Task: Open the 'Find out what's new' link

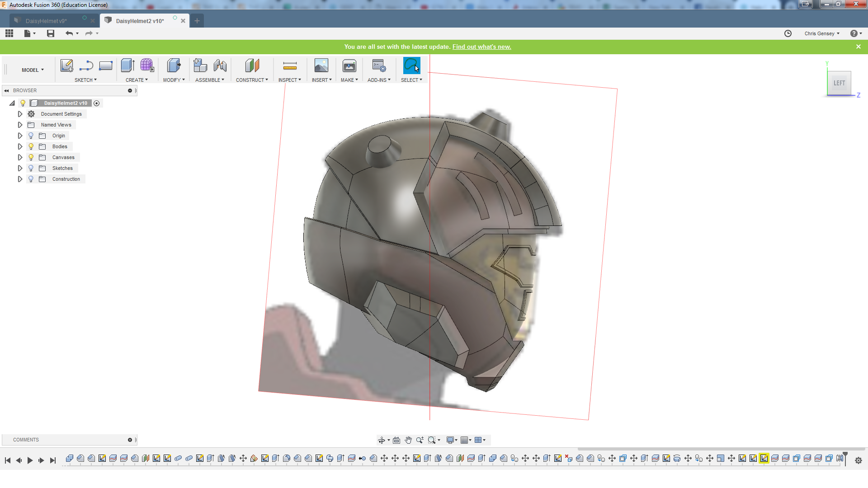Action: point(481,47)
